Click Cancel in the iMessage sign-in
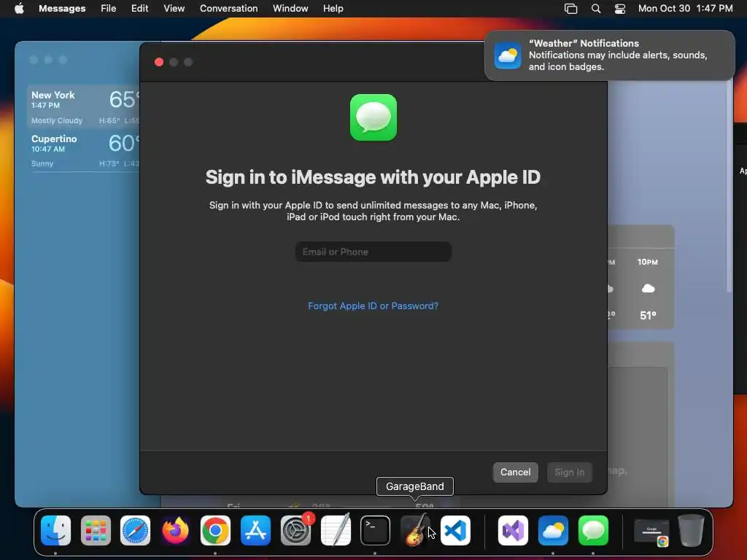Viewport: 747px width, 560px height. (x=516, y=472)
